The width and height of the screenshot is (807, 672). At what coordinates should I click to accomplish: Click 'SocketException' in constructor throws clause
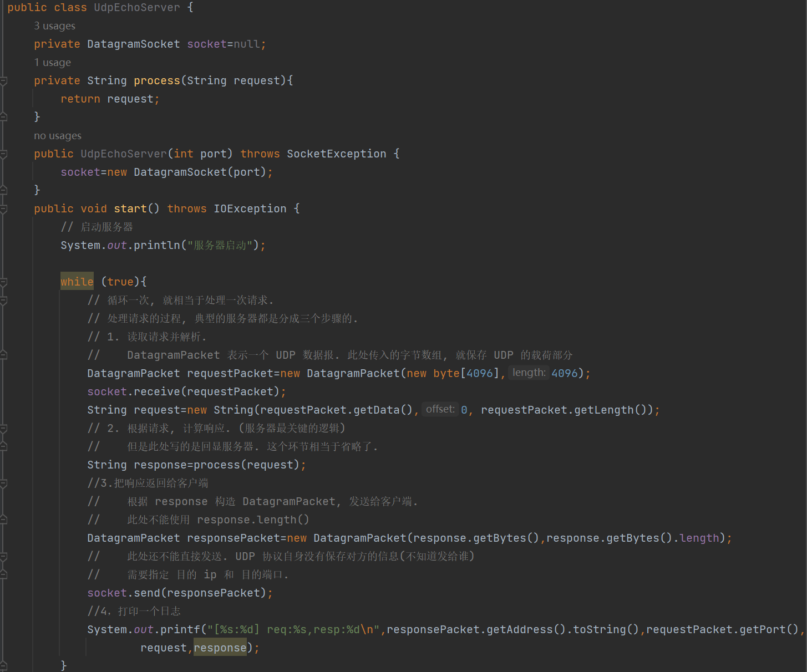click(337, 154)
